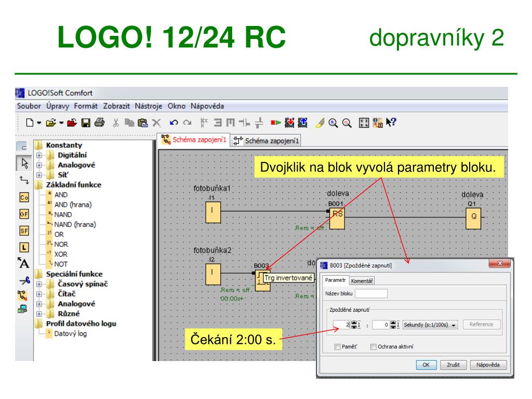This screenshot has width=532, height=399.
Task: Click the Cut scissors icon in the toolbar
Action: tap(116, 123)
